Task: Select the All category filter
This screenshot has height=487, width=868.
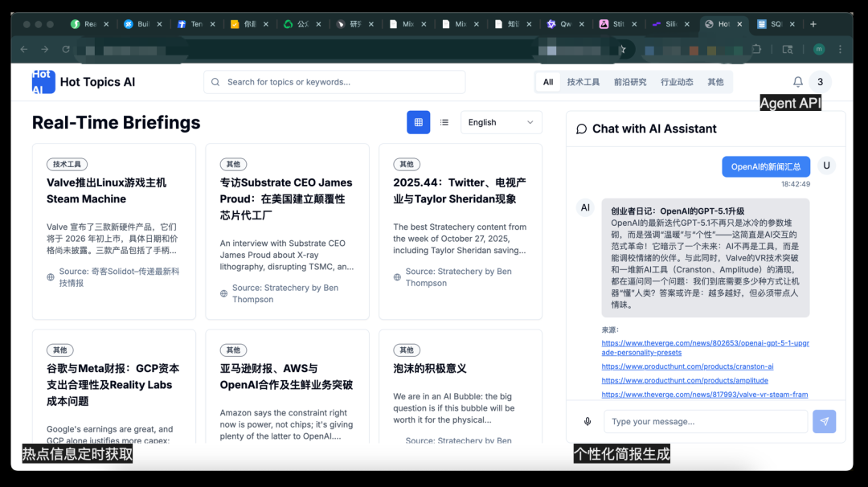Action: [548, 82]
